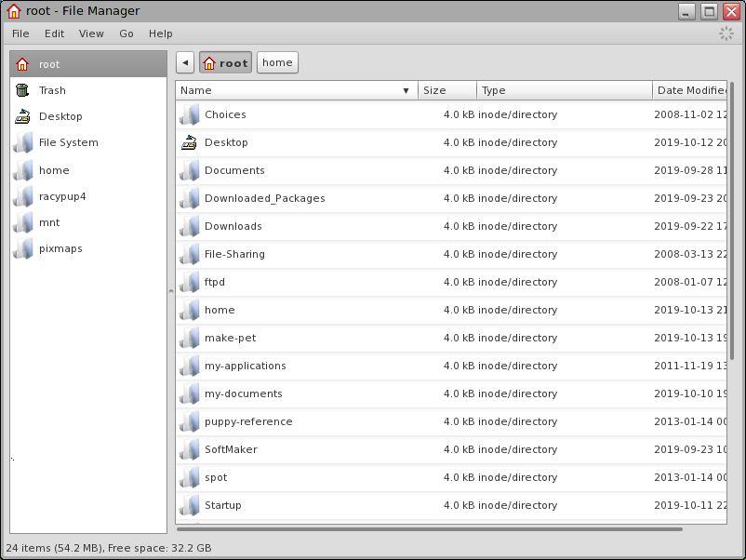Click status bar '24 items (54.2 MB)' text
This screenshot has height=560, width=746.
click(54, 548)
